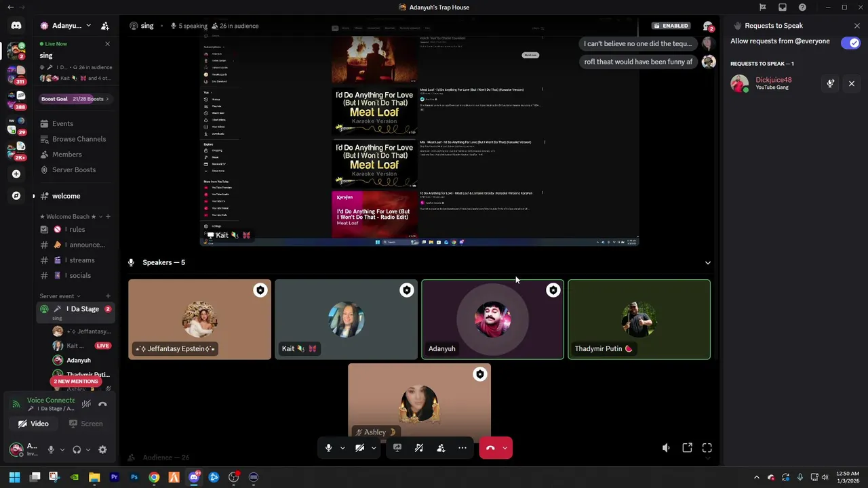Screen dimensions: 868x488
Task: Open server folder with 311 badge
Action: (x=16, y=75)
